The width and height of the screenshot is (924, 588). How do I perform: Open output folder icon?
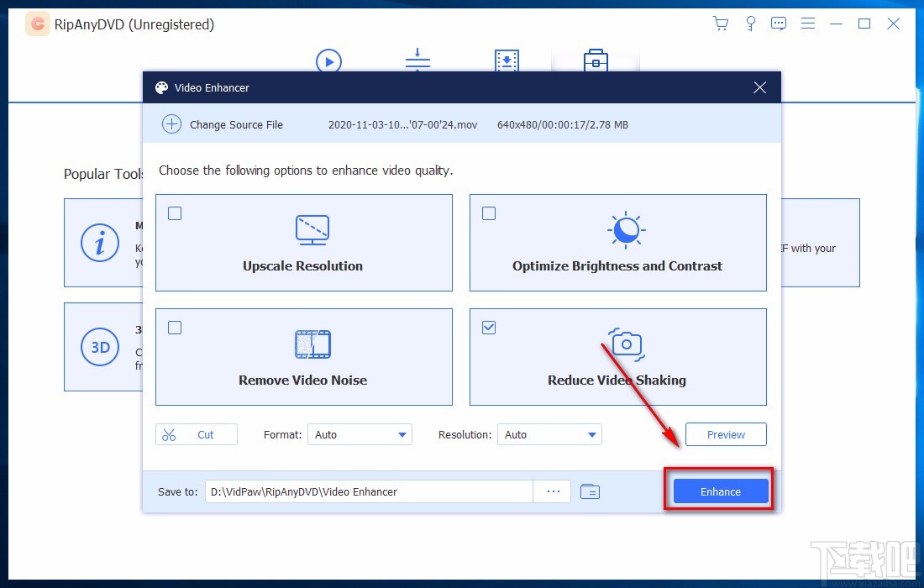coord(590,491)
